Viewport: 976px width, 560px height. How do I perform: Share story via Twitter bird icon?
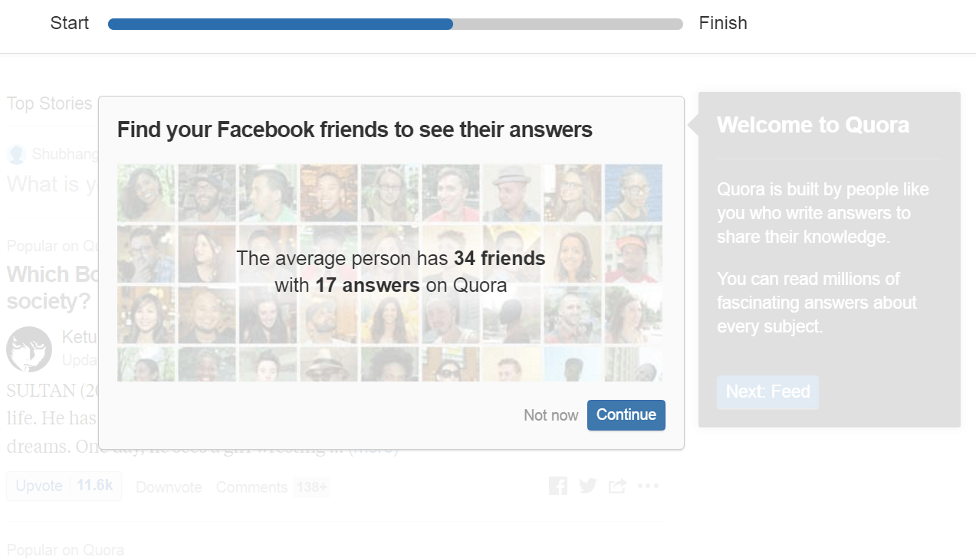[588, 486]
